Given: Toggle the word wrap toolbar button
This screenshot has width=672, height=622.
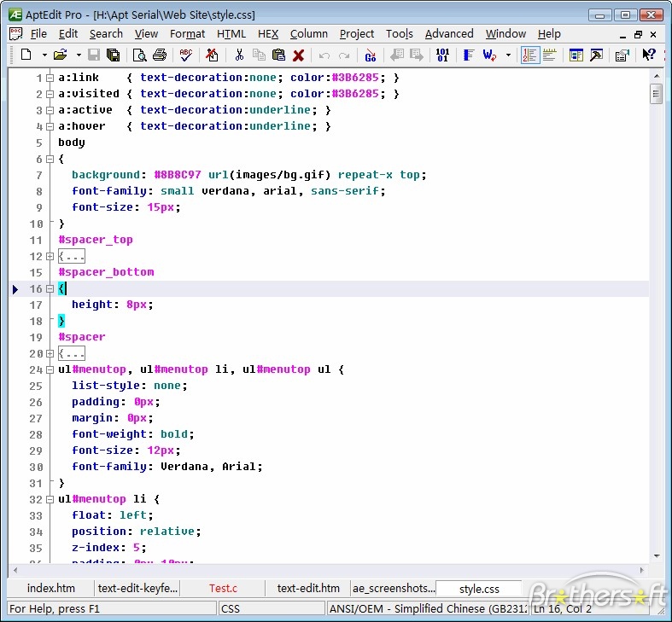Looking at the screenshot, I should click(x=490, y=55).
